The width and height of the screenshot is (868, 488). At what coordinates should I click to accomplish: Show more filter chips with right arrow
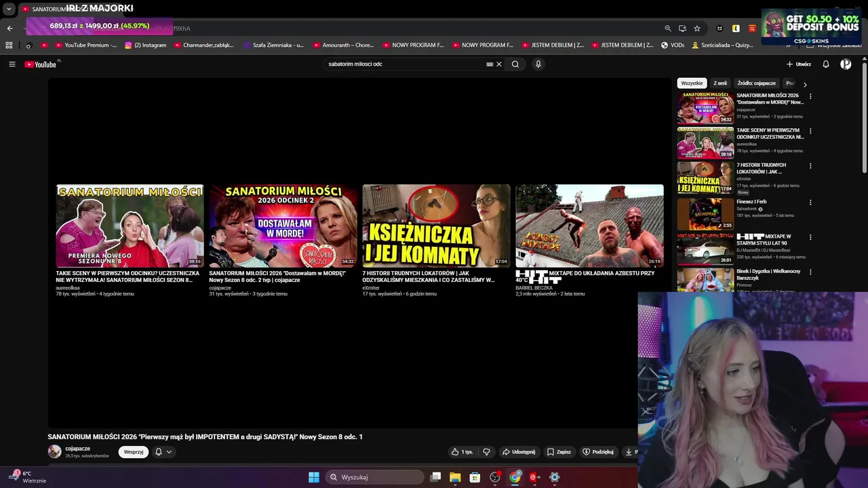805,84
